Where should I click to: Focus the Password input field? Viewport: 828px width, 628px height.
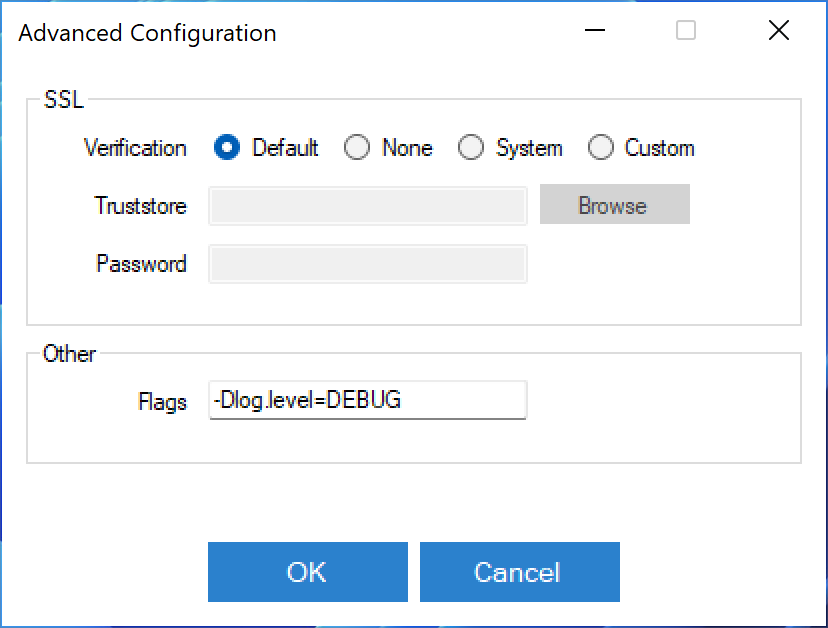[x=368, y=264]
